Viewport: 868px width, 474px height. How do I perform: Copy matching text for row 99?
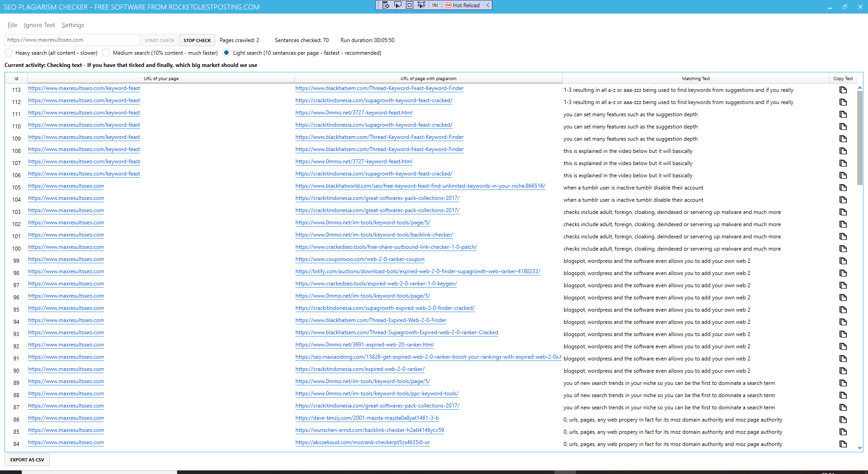(843, 261)
